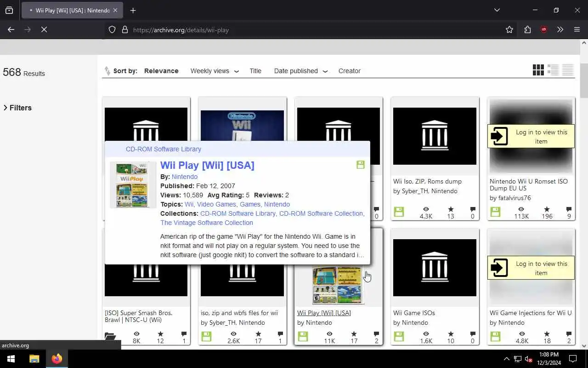Click the Wii Game ISOs thumbnail
The height and width of the screenshot is (368, 588).
pyautogui.click(x=435, y=268)
